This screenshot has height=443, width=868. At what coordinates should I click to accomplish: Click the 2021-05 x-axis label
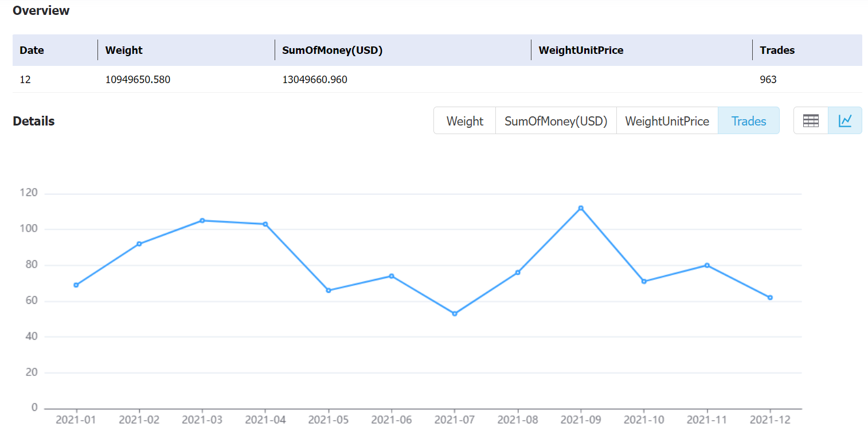coord(329,420)
